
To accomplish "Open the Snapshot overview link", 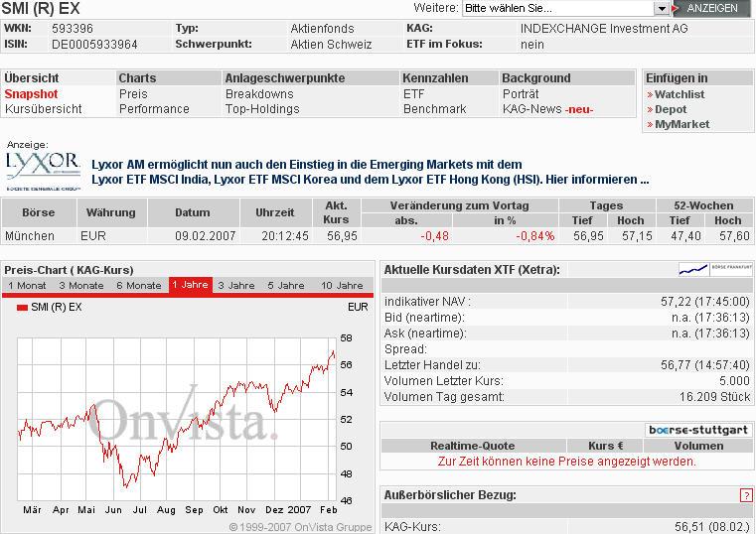I will pyautogui.click(x=31, y=94).
